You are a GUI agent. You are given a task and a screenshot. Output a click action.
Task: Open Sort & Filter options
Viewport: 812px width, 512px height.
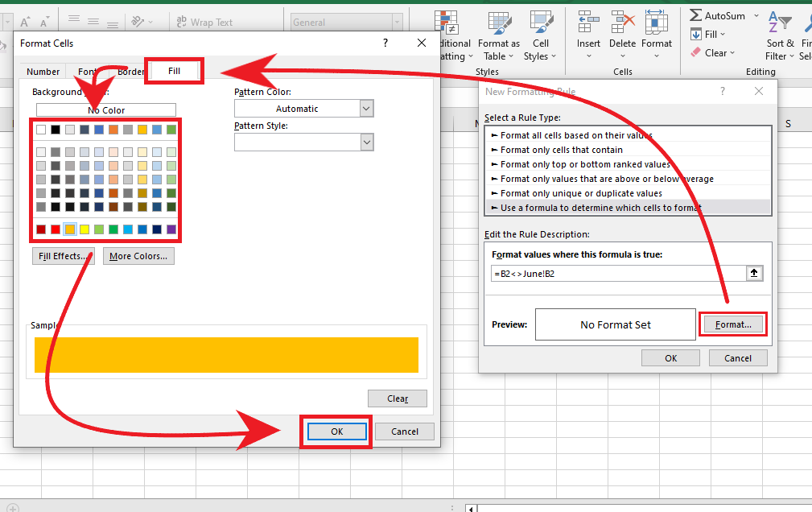778,36
